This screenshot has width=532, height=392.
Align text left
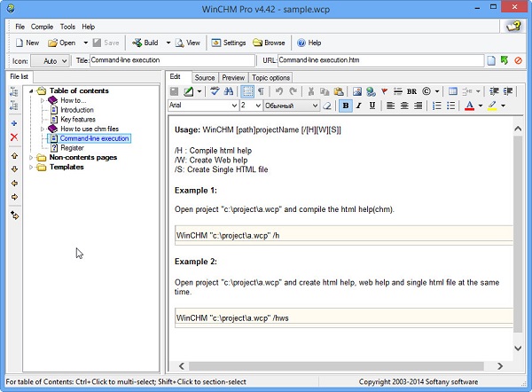pos(390,106)
